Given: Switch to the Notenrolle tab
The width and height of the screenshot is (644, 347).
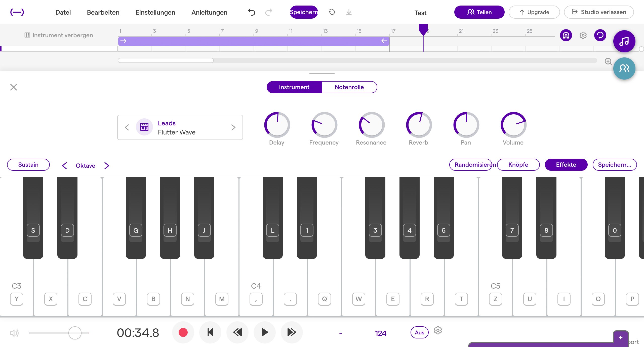Looking at the screenshot, I should click(349, 87).
